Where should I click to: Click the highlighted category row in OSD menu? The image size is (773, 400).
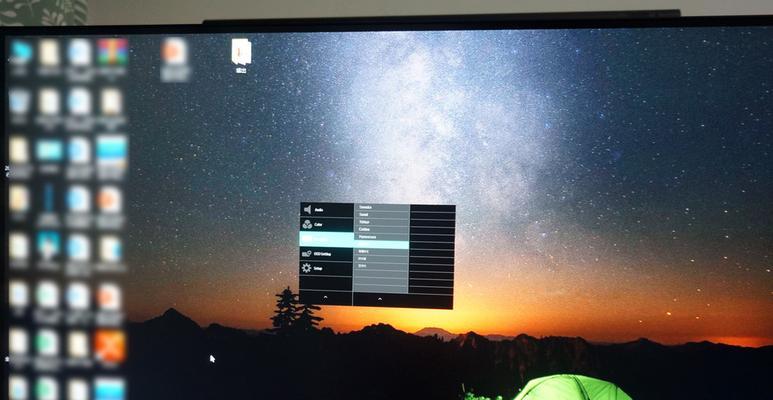tap(326, 239)
